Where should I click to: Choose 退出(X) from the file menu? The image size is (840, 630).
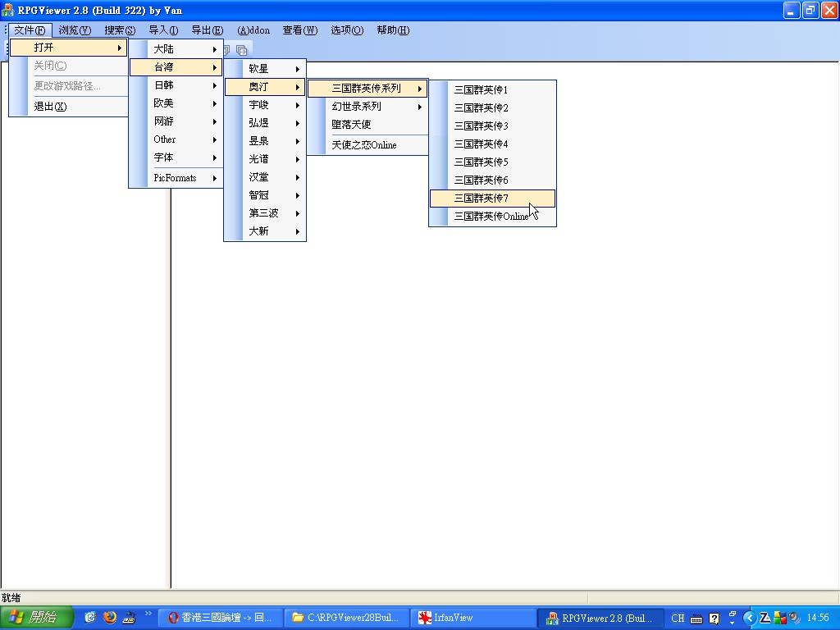click(x=69, y=106)
